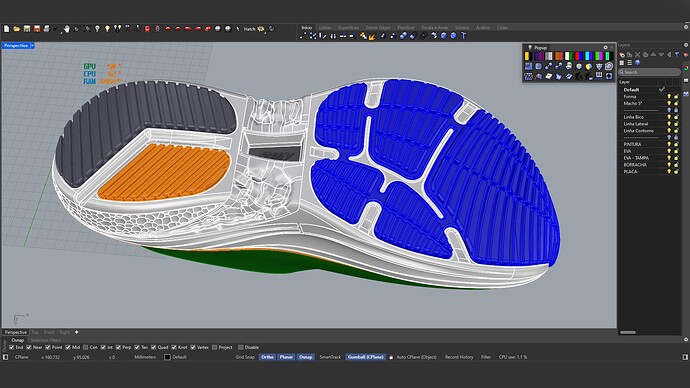690x388 pixels.
Task: Enable the Project osnap checkbox
Action: tap(215, 347)
